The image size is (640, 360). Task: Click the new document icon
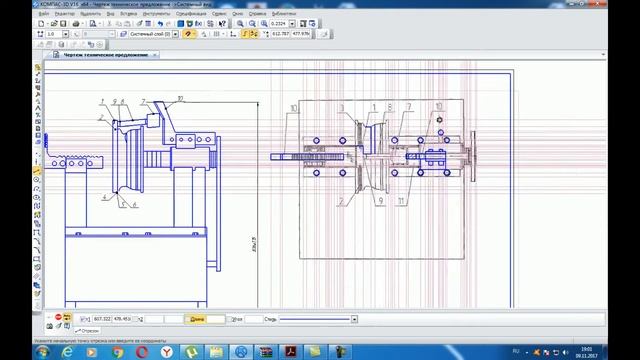click(x=41, y=24)
